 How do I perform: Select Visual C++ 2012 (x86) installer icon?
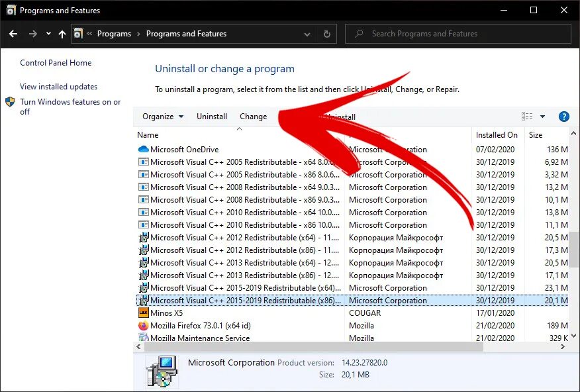point(144,250)
